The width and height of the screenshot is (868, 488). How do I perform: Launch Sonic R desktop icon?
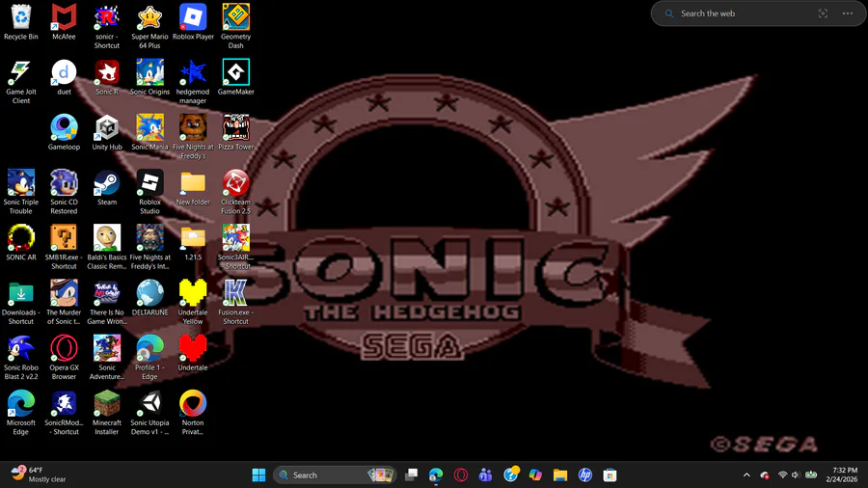(x=107, y=77)
